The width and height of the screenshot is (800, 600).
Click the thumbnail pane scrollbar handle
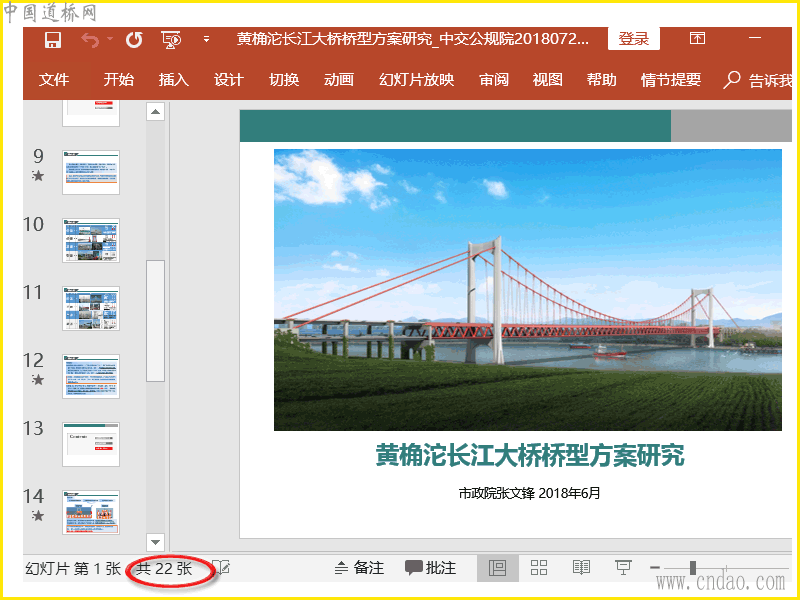click(x=156, y=321)
